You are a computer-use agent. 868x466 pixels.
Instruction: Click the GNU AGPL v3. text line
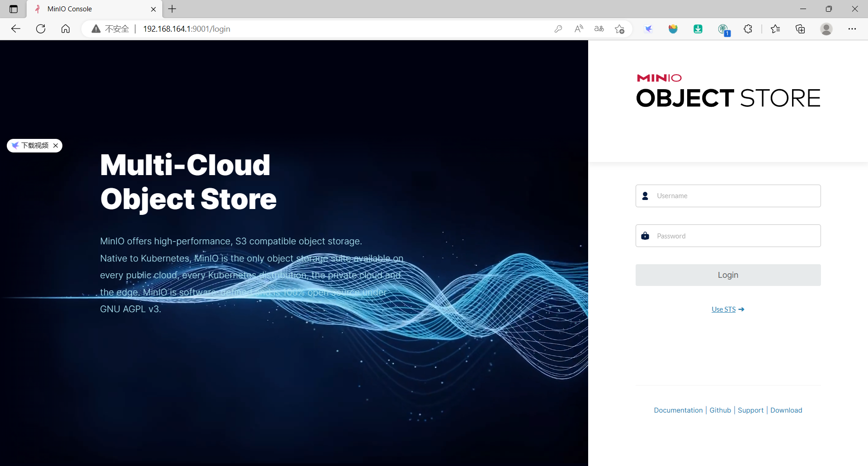[131, 309]
